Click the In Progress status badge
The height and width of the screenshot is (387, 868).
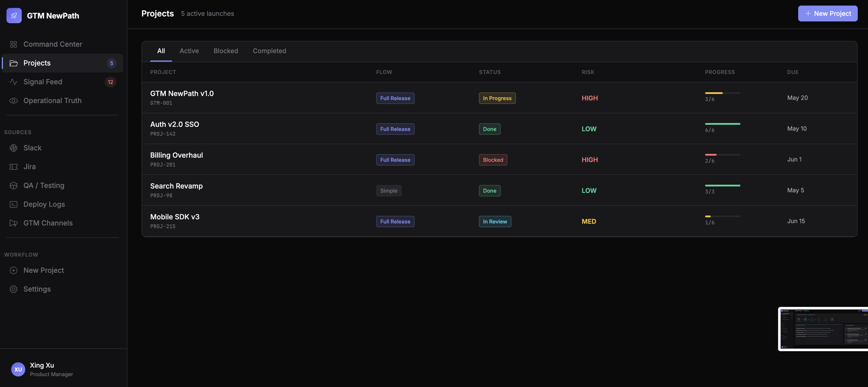(497, 98)
